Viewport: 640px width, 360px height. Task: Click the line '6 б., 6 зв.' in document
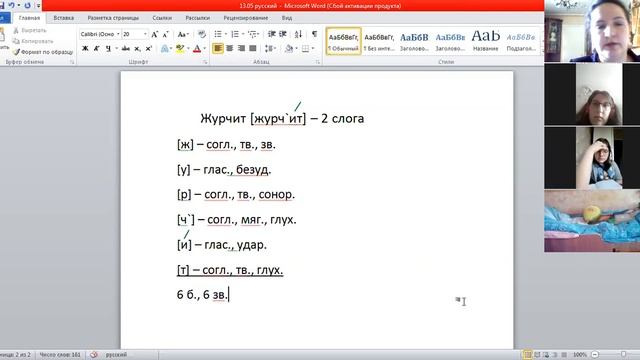[x=202, y=294]
